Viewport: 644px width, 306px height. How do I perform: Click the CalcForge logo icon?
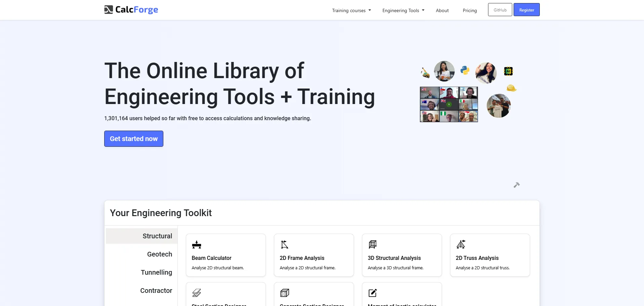tap(109, 9)
